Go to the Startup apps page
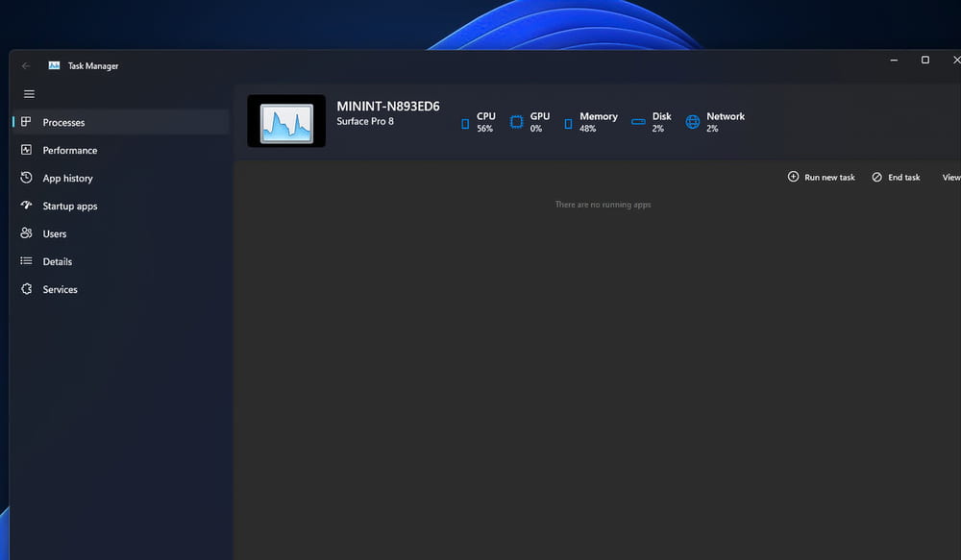This screenshot has height=560, width=961. (69, 207)
